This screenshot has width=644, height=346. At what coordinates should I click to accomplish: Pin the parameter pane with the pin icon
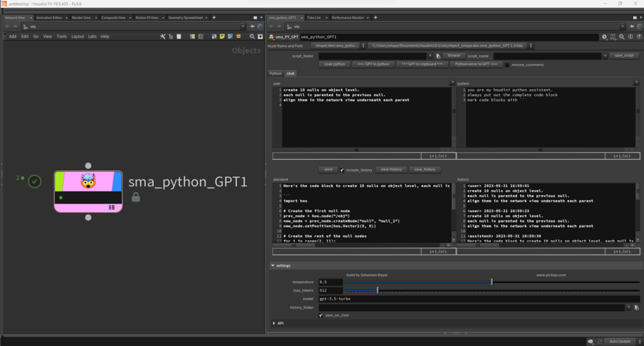(x=632, y=26)
